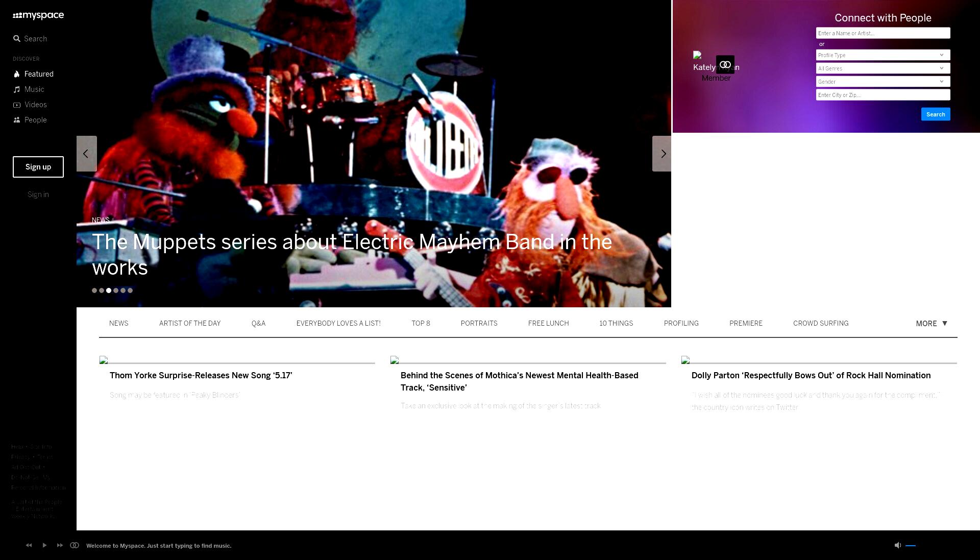Click the 'Peaky Blinders' article summary text
980x560 pixels.
175,395
